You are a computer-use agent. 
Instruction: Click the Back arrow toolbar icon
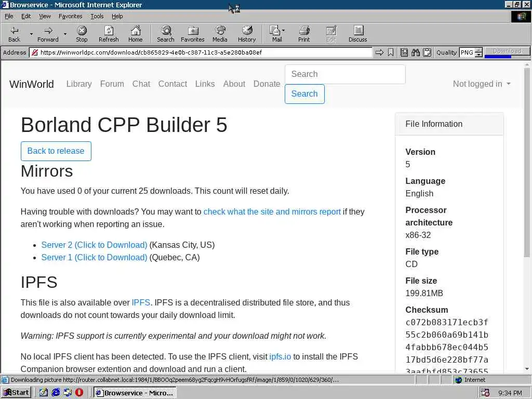(14, 31)
